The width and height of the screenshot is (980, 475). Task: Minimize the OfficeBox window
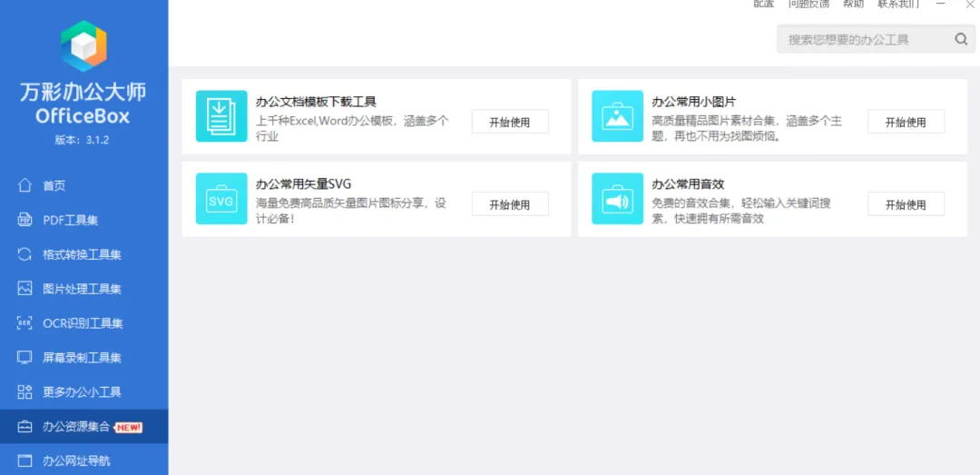pyautogui.click(x=941, y=4)
